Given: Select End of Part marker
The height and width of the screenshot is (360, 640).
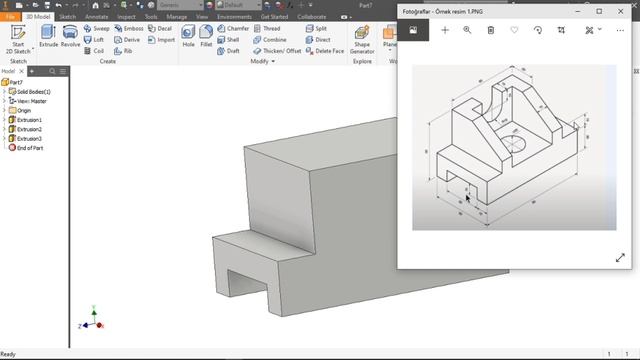Looking at the screenshot, I should [26, 148].
